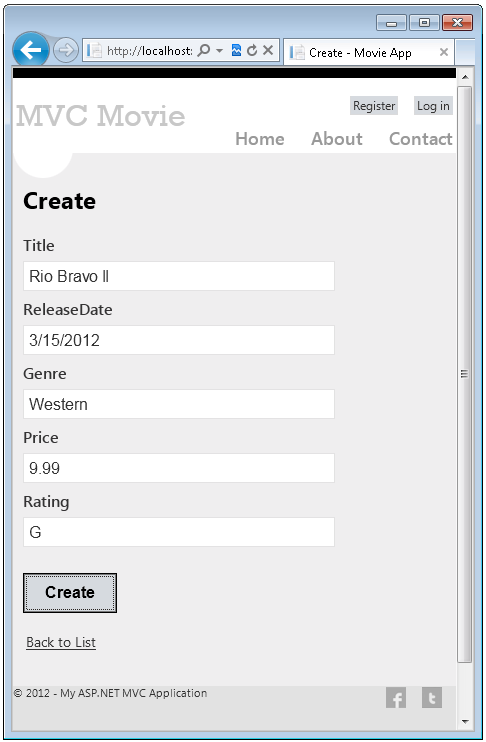The width and height of the screenshot is (486, 742).
Task: Select the Create - Movie App tab
Action: pyautogui.click(x=369, y=53)
